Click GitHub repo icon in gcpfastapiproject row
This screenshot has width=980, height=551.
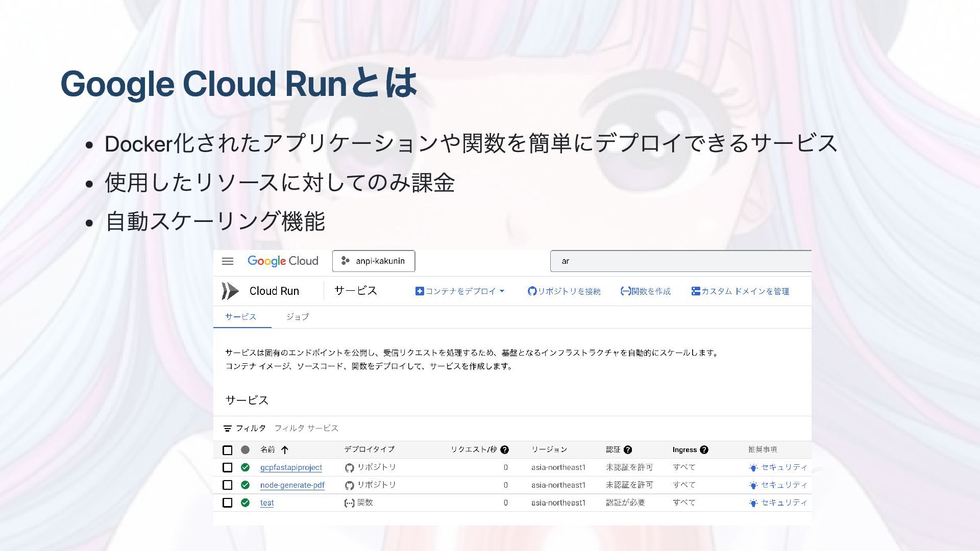tap(350, 468)
